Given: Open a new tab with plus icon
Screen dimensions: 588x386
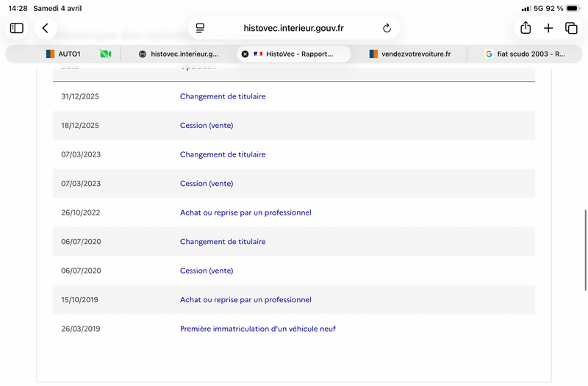Looking at the screenshot, I should point(548,28).
